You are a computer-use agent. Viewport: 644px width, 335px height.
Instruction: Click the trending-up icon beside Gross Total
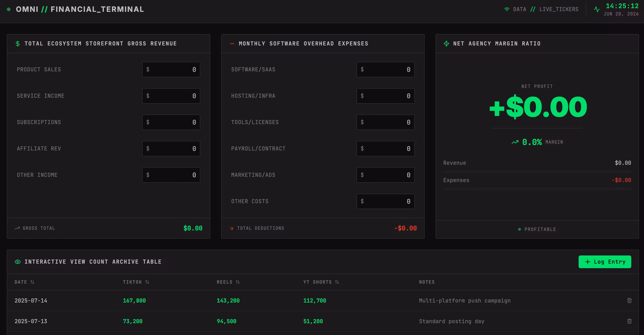point(17,228)
